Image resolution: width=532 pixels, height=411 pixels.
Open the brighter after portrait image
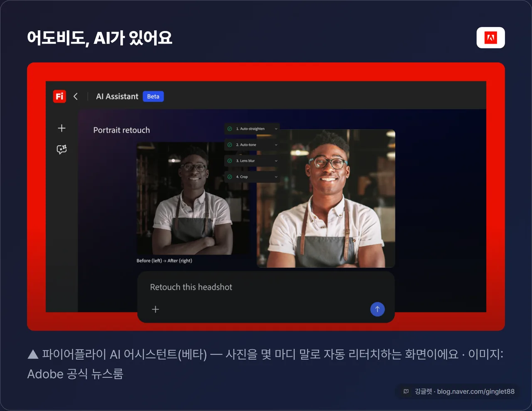(326, 198)
